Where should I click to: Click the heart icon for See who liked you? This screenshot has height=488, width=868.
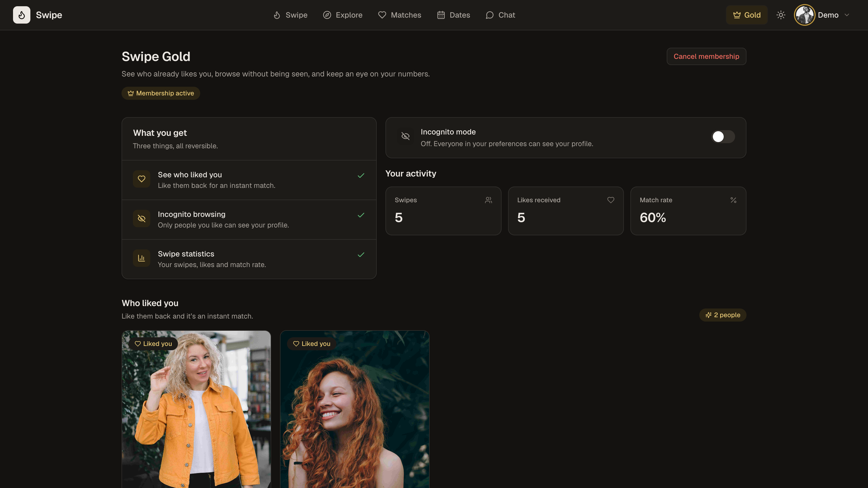point(142,179)
